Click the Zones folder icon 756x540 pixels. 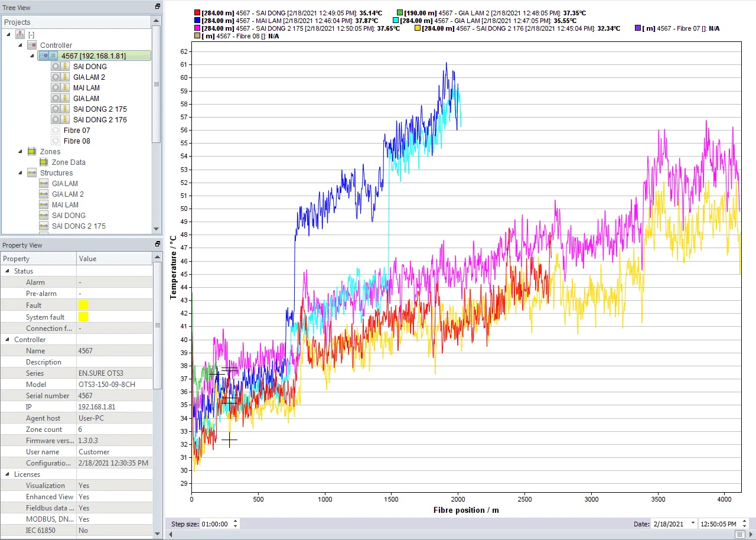click(32, 152)
